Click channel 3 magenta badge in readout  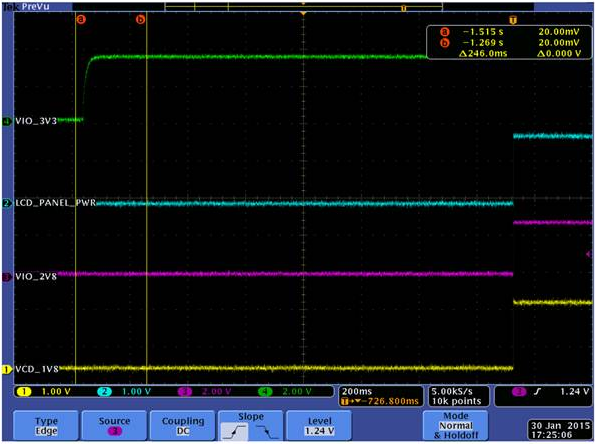tap(185, 392)
